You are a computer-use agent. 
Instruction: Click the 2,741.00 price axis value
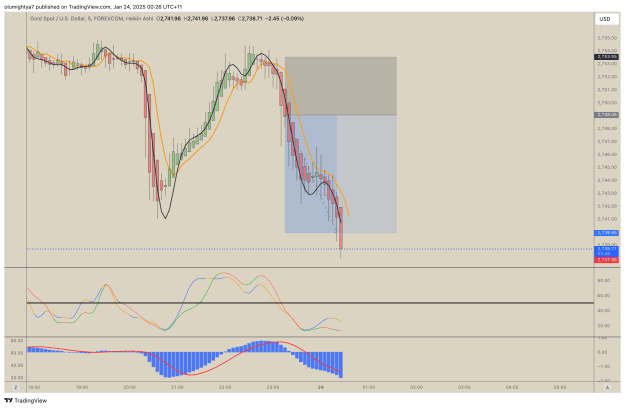tap(607, 219)
